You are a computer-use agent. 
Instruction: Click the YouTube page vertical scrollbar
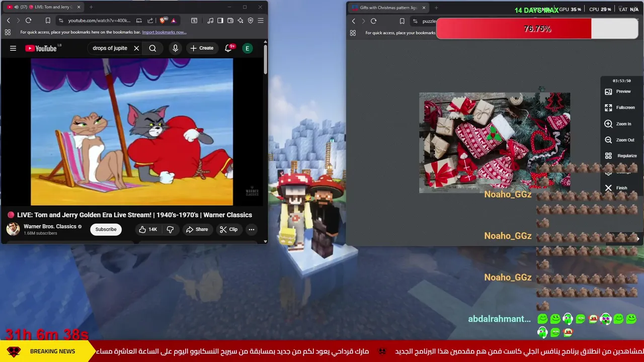pyautogui.click(x=265, y=60)
